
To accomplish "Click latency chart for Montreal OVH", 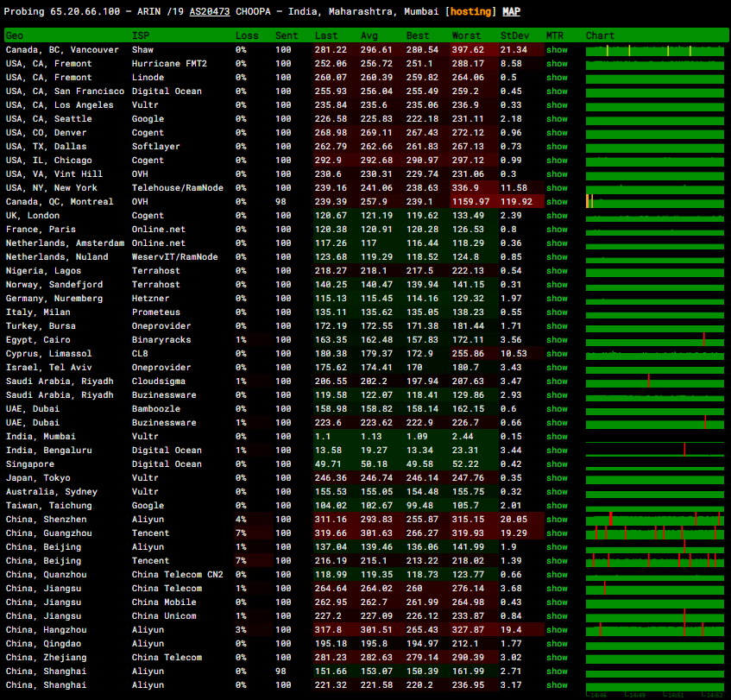I will click(x=654, y=202).
